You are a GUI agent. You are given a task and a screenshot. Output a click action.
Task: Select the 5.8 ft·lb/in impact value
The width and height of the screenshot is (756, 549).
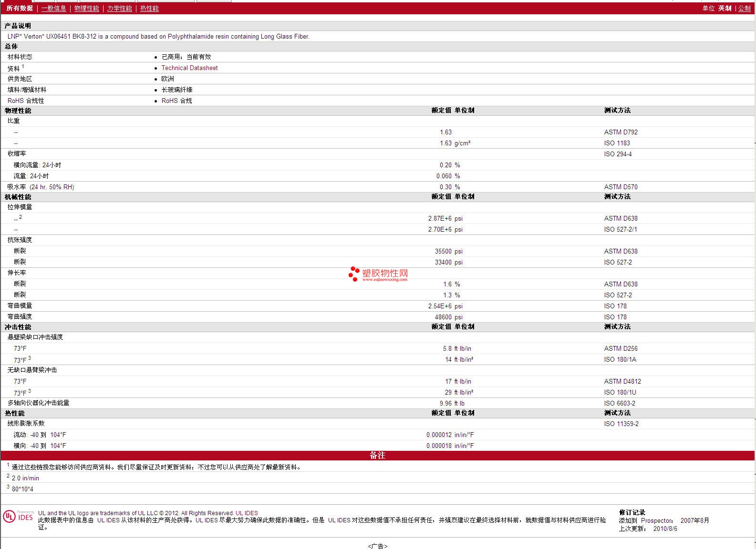coord(457,348)
